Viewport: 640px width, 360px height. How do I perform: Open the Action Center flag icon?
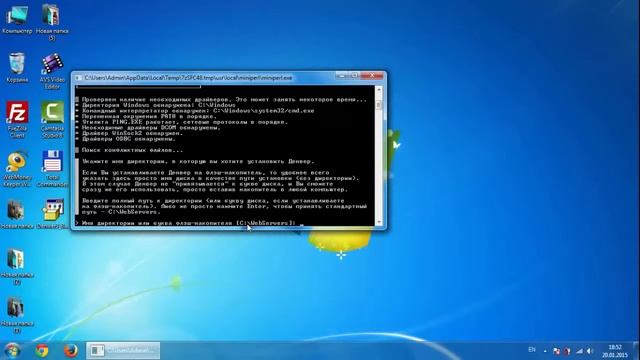point(556,351)
